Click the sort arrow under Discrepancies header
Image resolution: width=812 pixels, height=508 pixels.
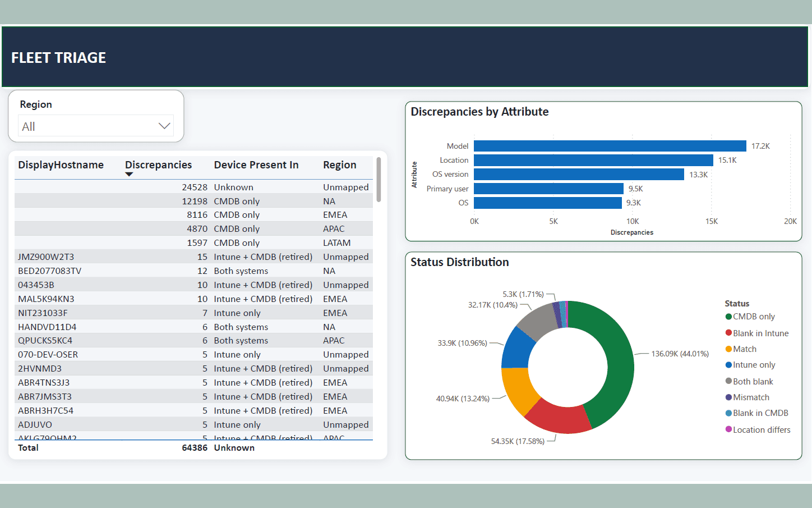pyautogui.click(x=129, y=175)
